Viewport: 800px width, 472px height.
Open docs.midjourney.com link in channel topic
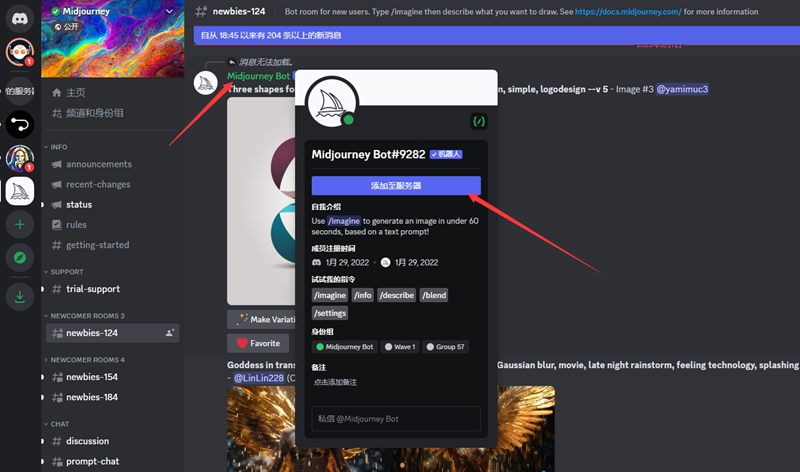[x=628, y=12]
